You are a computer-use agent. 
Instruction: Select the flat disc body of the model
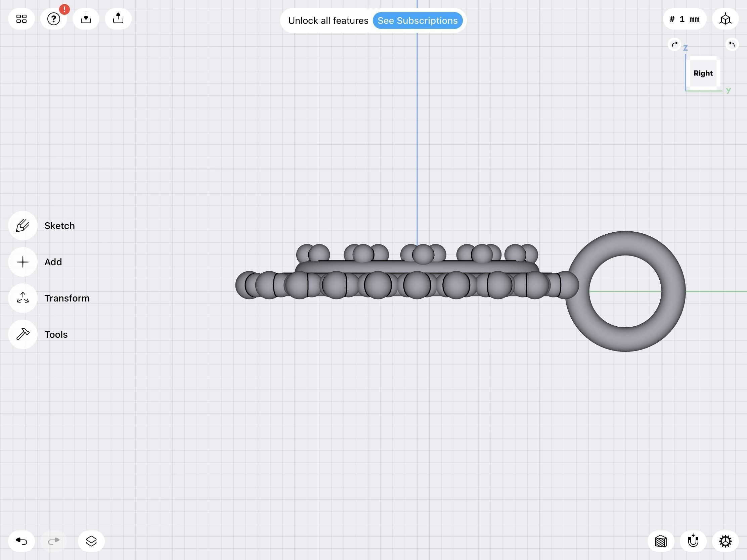[417, 267]
